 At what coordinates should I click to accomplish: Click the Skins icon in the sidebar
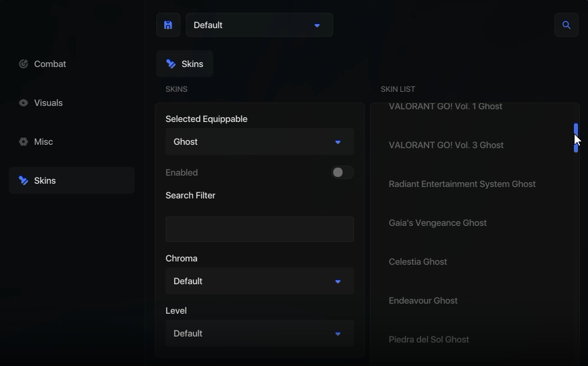[23, 180]
